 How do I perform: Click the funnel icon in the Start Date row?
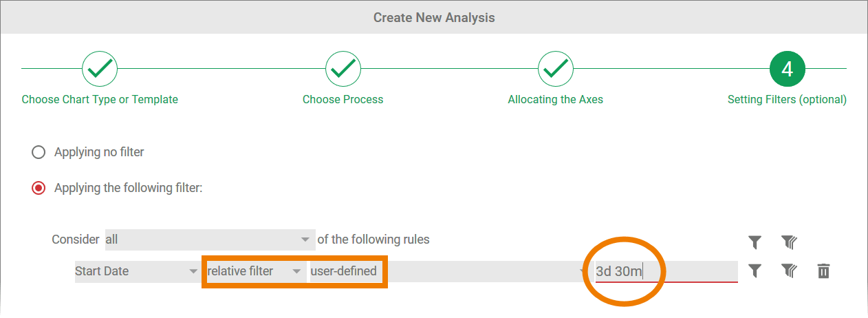tap(755, 271)
